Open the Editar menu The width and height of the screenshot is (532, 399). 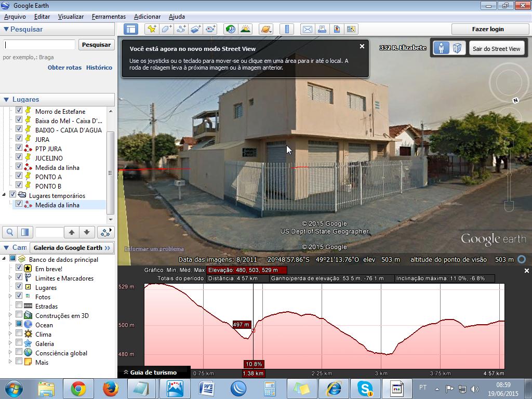tap(42, 17)
